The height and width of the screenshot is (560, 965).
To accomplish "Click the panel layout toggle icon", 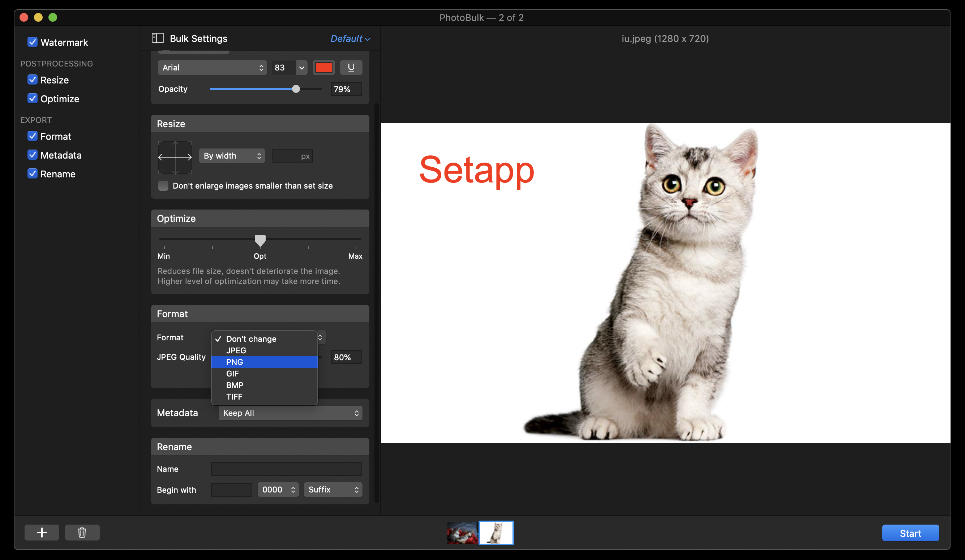I will click(x=156, y=38).
